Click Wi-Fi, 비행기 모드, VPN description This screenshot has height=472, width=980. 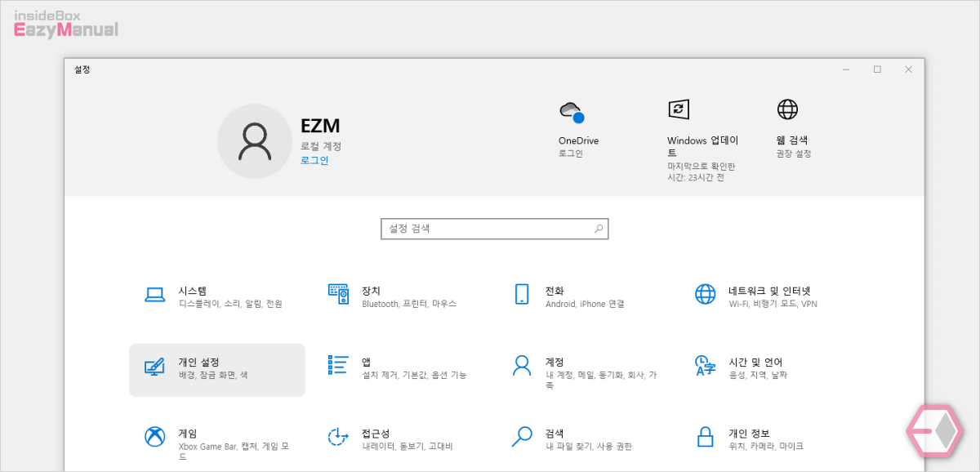pos(773,304)
